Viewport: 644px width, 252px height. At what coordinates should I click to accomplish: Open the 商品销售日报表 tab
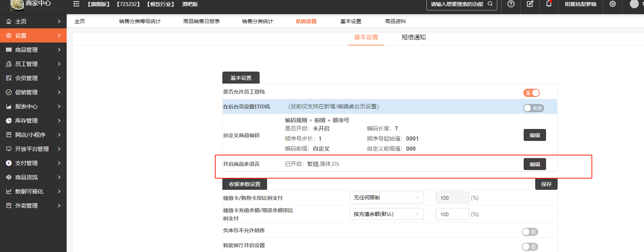click(202, 21)
